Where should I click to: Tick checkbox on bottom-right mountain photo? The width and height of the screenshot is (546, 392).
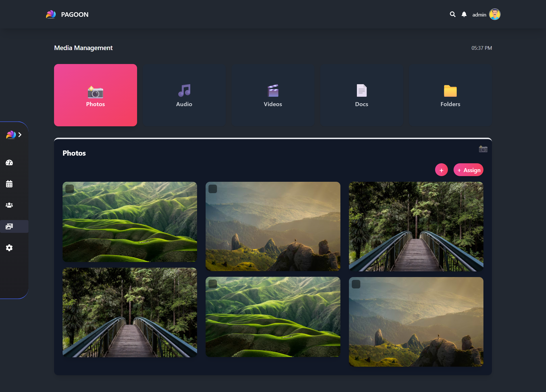pos(356,284)
